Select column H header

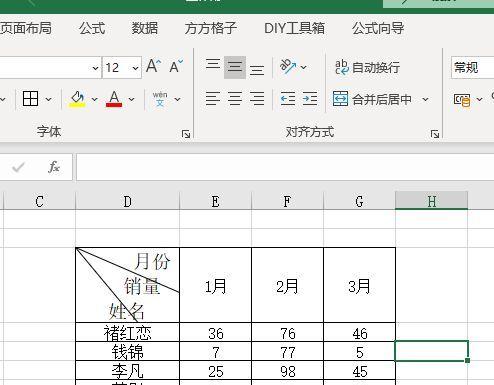(x=432, y=201)
